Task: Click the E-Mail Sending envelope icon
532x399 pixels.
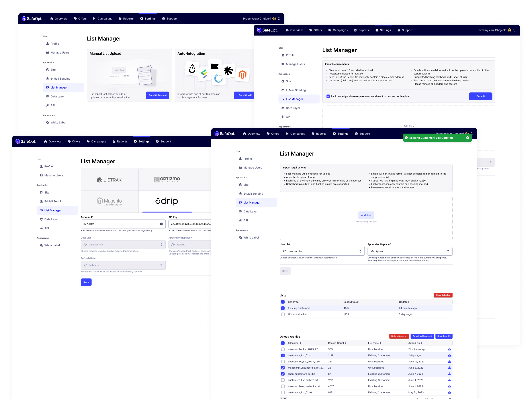Action: 241,193
